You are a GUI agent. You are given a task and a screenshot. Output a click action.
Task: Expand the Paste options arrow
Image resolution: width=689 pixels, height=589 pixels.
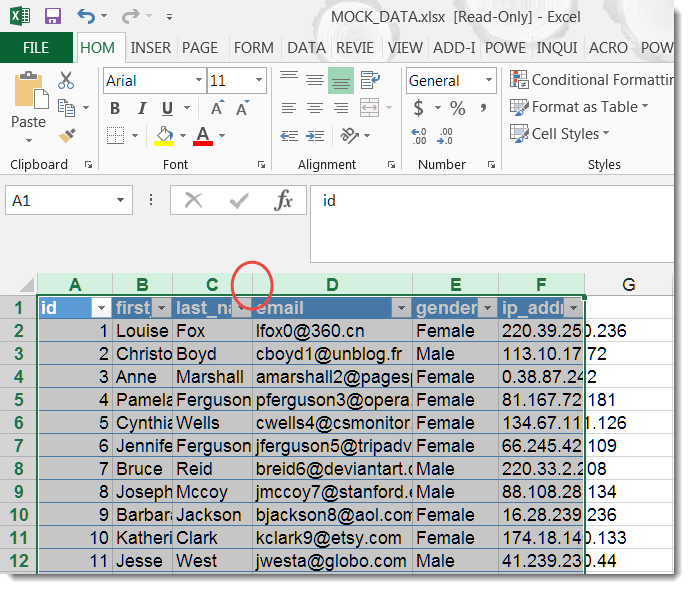tap(29, 140)
